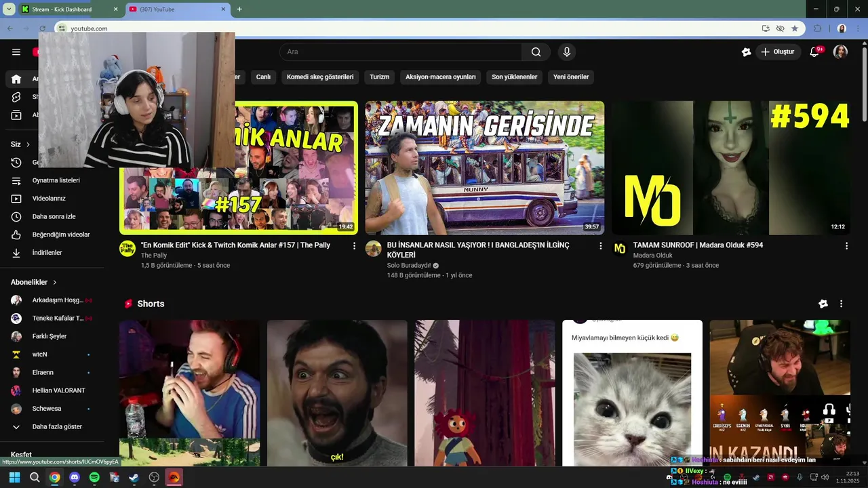Open the account avatar menu
Image resolution: width=868 pixels, height=488 pixels.
pos(840,52)
